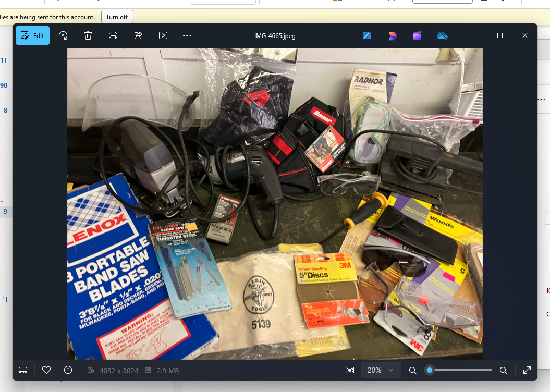Enter fullscreen using the expand arrows icon

[x=527, y=370]
